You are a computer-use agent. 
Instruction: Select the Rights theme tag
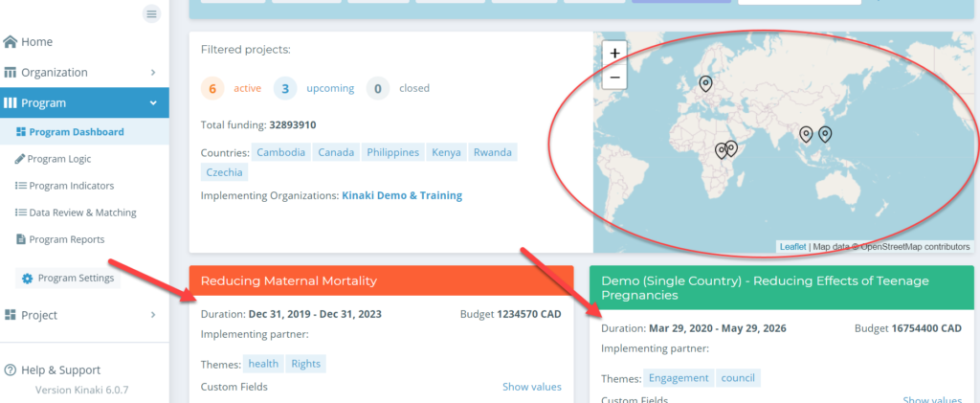[305, 364]
